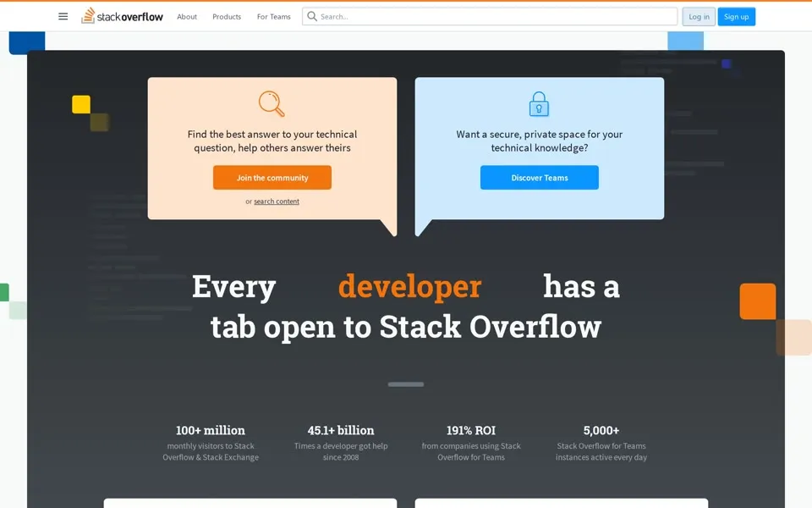The width and height of the screenshot is (812, 508).
Task: Click 'monthly visitors to Stack' description
Action: [211, 446]
